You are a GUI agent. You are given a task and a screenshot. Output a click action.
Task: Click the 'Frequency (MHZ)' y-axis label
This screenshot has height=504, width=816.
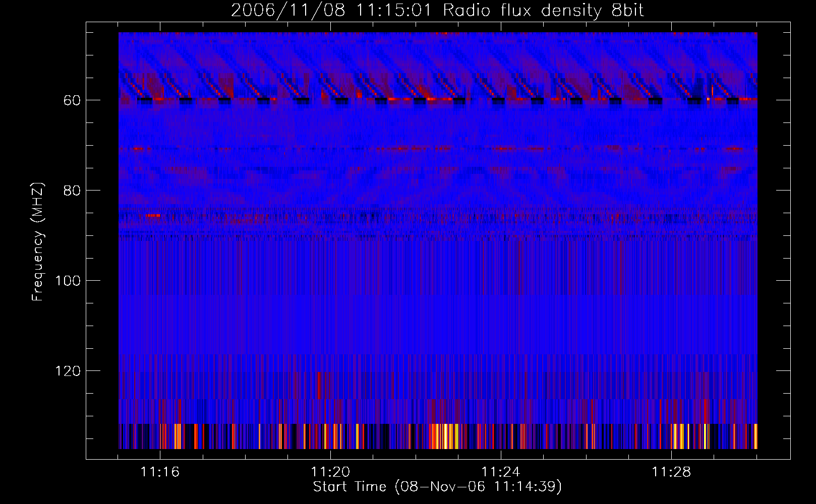point(38,242)
